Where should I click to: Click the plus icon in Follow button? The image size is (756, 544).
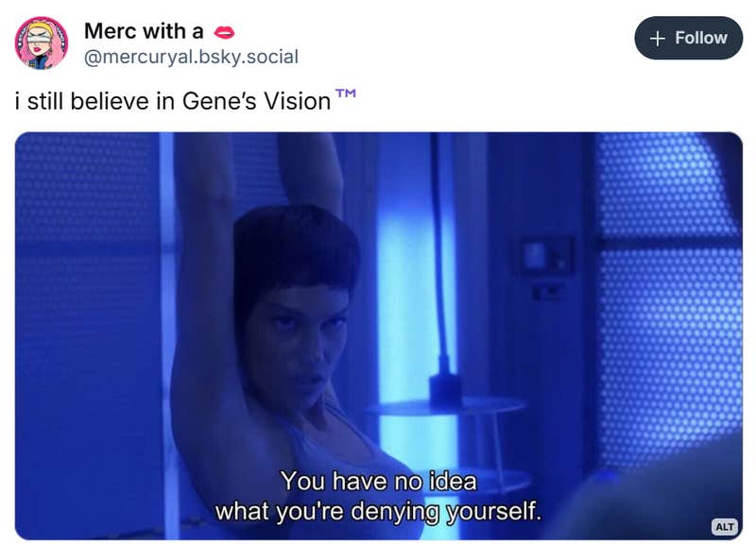click(658, 38)
